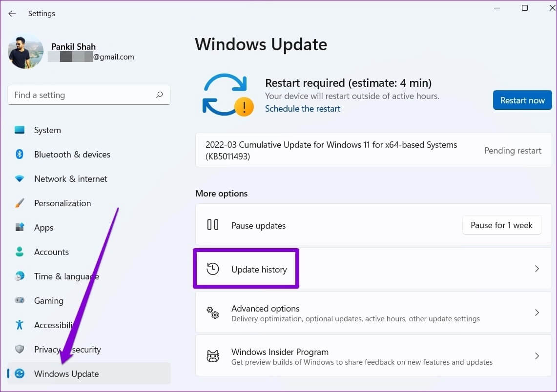Open the System settings category
The width and height of the screenshot is (557, 392).
[x=89, y=130]
